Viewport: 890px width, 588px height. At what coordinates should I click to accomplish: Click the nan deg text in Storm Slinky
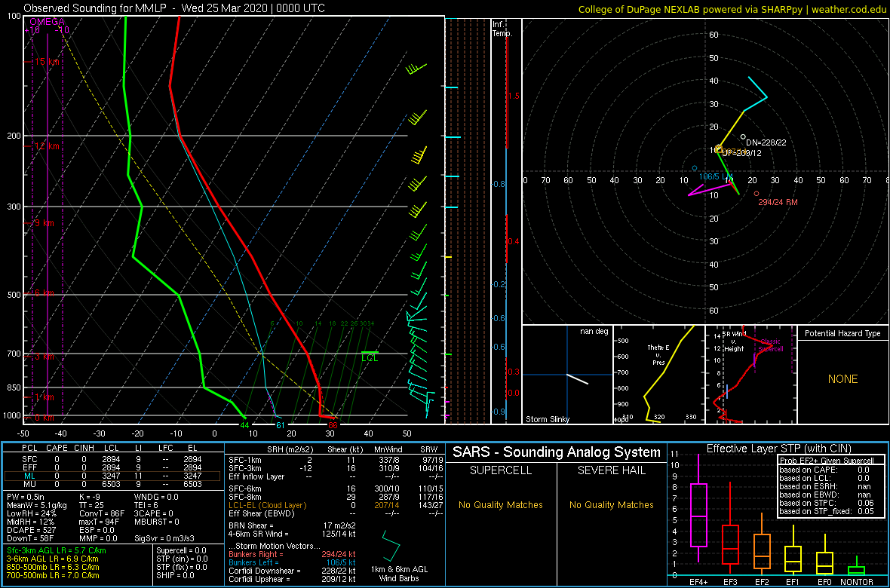pos(594,331)
